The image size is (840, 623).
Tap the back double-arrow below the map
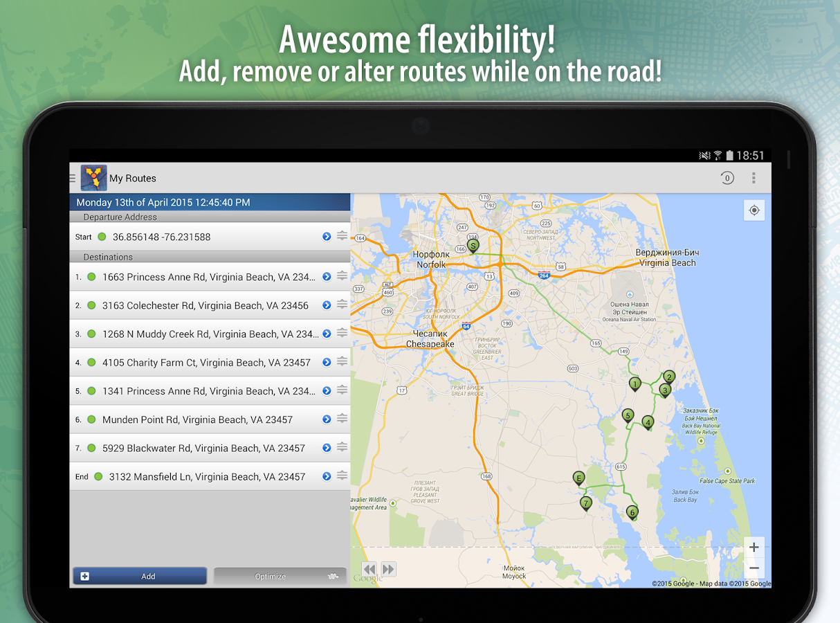pyautogui.click(x=370, y=569)
